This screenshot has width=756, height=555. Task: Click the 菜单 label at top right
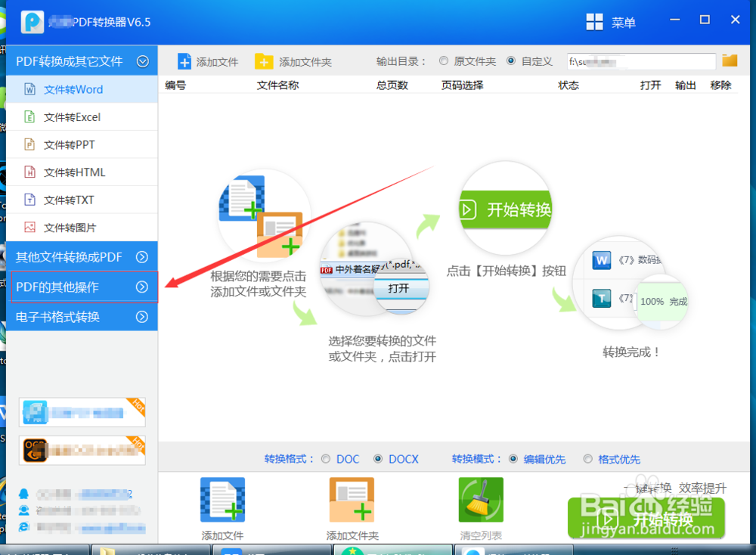pyautogui.click(x=624, y=22)
